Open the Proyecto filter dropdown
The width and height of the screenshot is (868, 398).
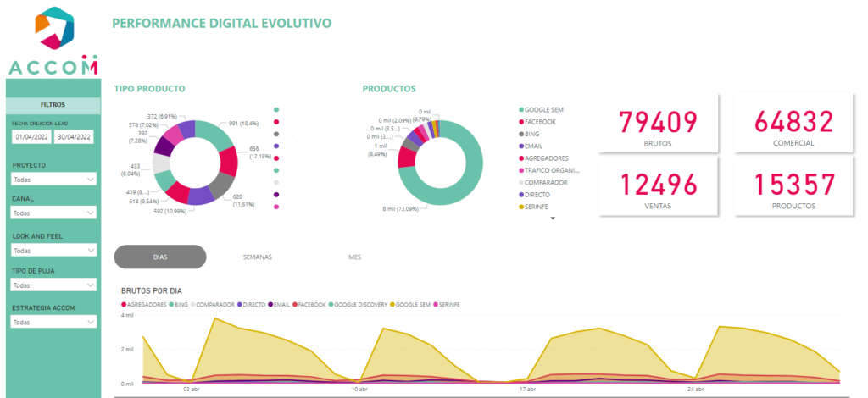tap(53, 180)
